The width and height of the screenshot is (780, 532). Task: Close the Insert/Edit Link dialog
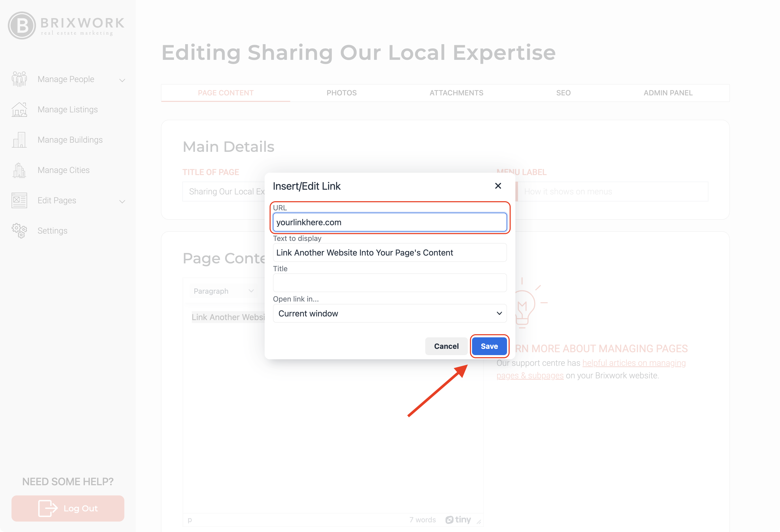click(x=498, y=186)
